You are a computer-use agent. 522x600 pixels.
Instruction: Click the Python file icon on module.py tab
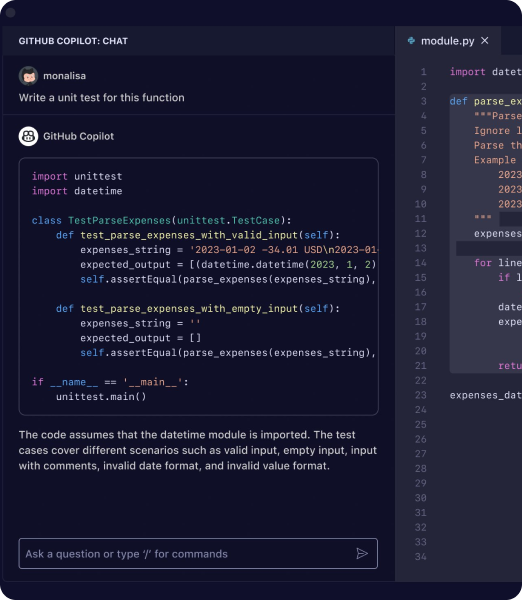[x=411, y=41]
